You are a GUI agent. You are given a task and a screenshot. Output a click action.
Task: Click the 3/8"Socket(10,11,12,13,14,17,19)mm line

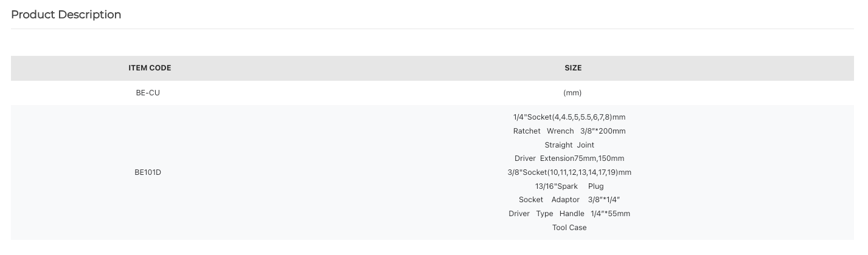point(569,172)
